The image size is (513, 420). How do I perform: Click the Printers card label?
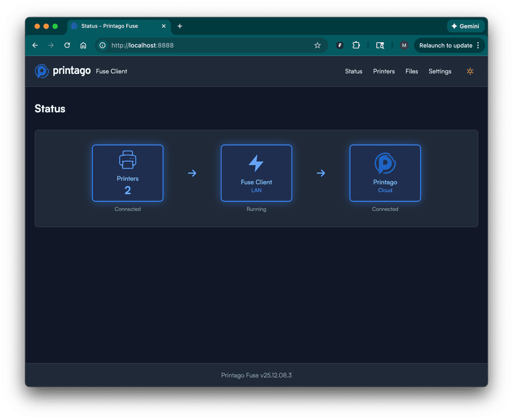tap(127, 178)
